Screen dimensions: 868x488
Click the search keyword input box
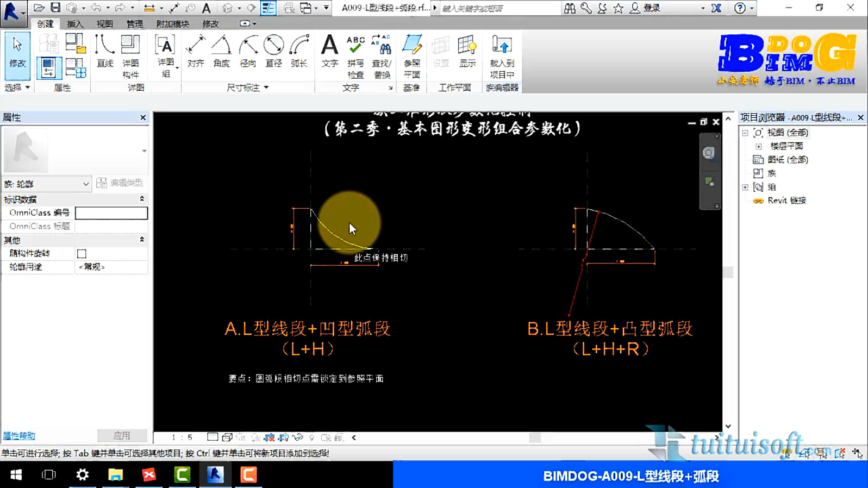tap(499, 8)
